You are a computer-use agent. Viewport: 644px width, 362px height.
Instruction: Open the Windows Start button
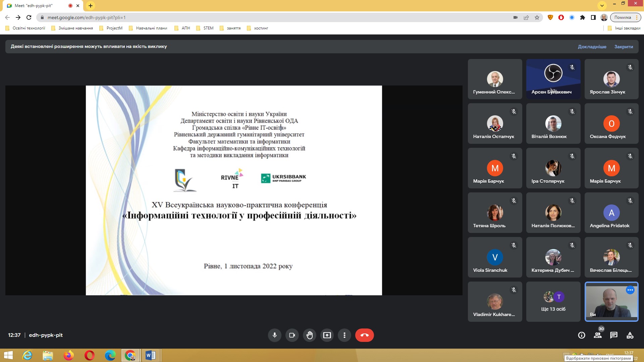[x=8, y=355]
